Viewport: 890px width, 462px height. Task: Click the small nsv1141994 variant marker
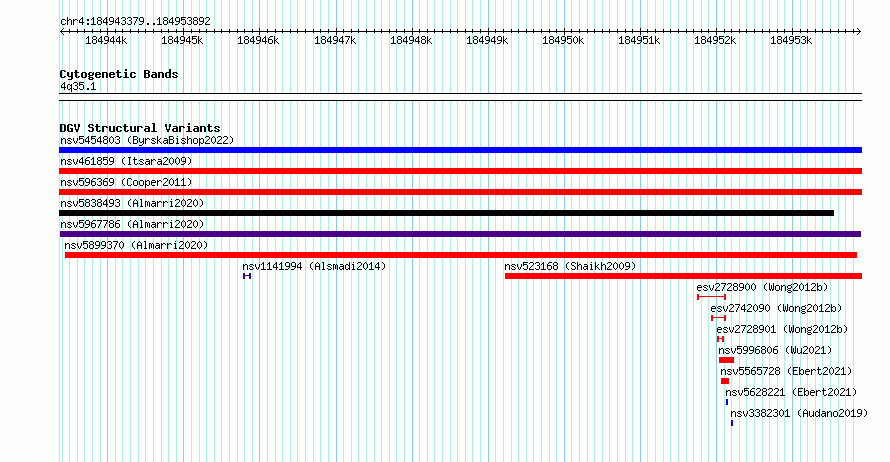click(x=247, y=276)
